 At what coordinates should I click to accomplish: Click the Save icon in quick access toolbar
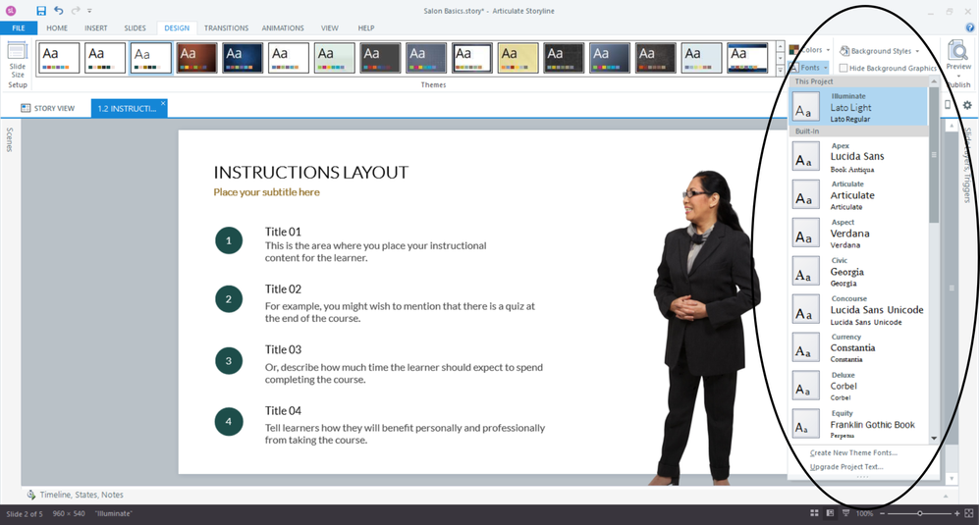[41, 11]
